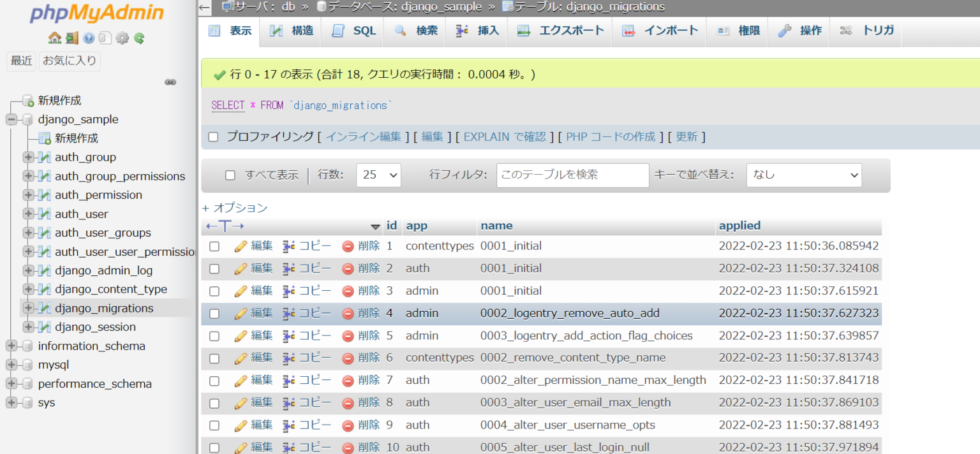Select the row checkbox for id 1

[x=214, y=245]
